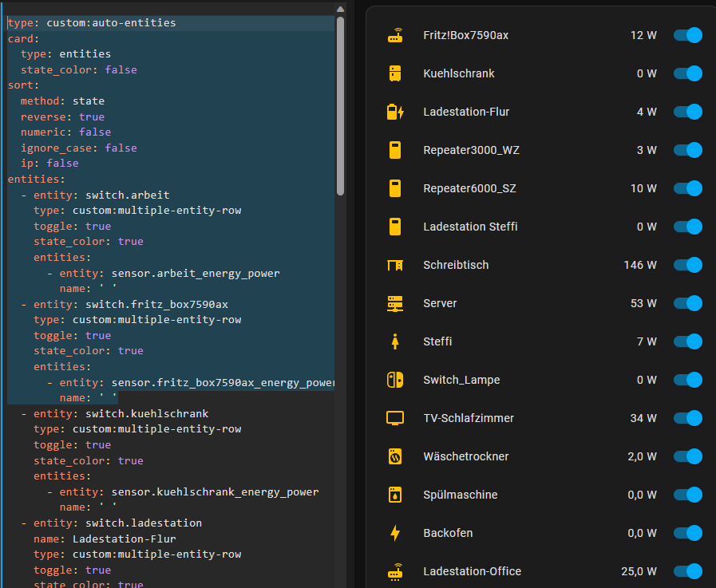This screenshot has width=716, height=588.
Task: Select the Repeater3000_WZ repeater icon
Action: pyautogui.click(x=395, y=150)
